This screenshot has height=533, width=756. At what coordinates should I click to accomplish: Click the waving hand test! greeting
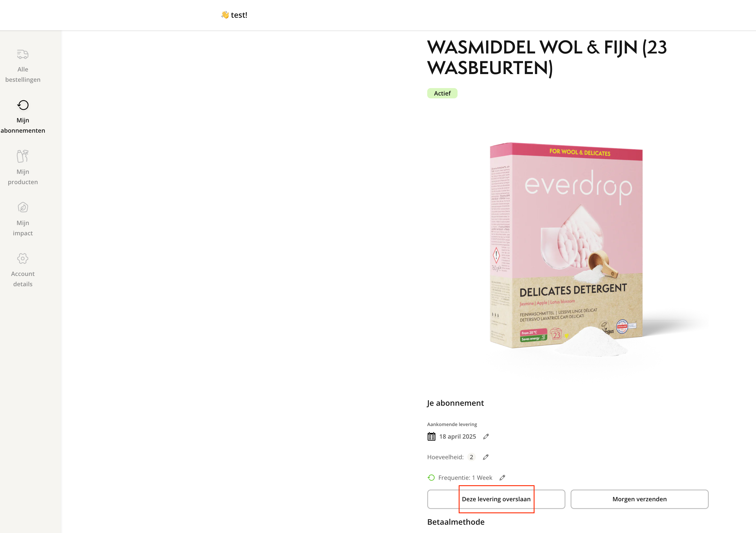click(x=234, y=15)
